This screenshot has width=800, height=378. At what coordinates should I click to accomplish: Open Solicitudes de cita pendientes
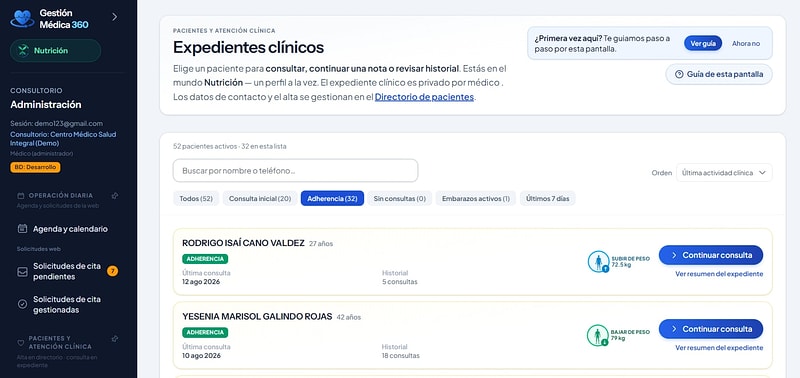[68, 271]
